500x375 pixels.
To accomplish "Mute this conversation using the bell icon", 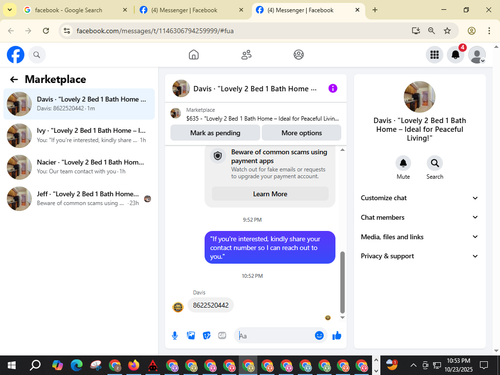I will click(403, 163).
